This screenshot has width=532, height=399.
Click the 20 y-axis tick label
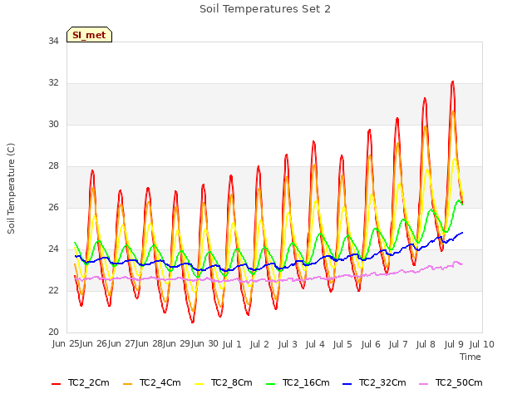53,332
